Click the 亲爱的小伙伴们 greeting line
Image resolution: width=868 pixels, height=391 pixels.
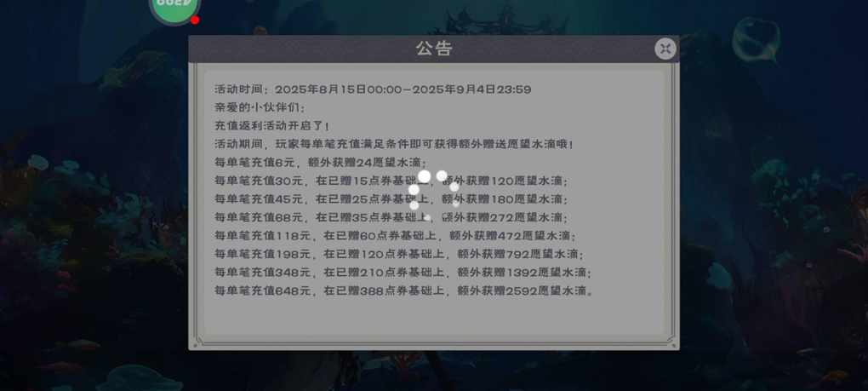pyautogui.click(x=260, y=107)
